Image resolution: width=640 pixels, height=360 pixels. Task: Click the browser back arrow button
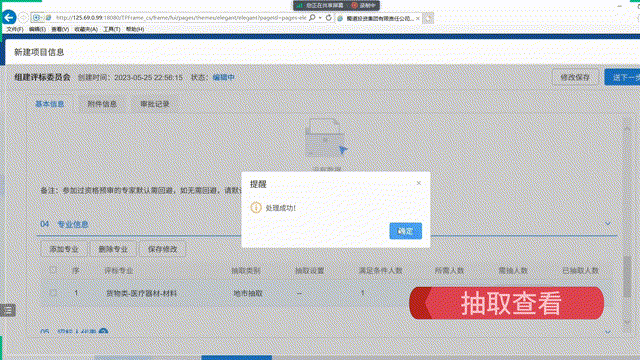9,18
